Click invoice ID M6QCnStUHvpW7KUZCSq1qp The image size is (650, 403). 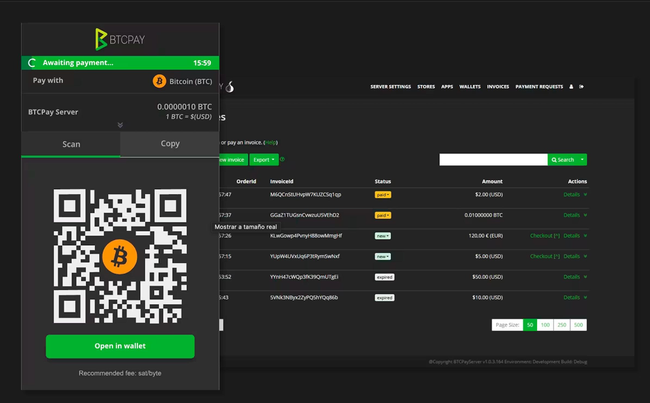click(x=306, y=194)
